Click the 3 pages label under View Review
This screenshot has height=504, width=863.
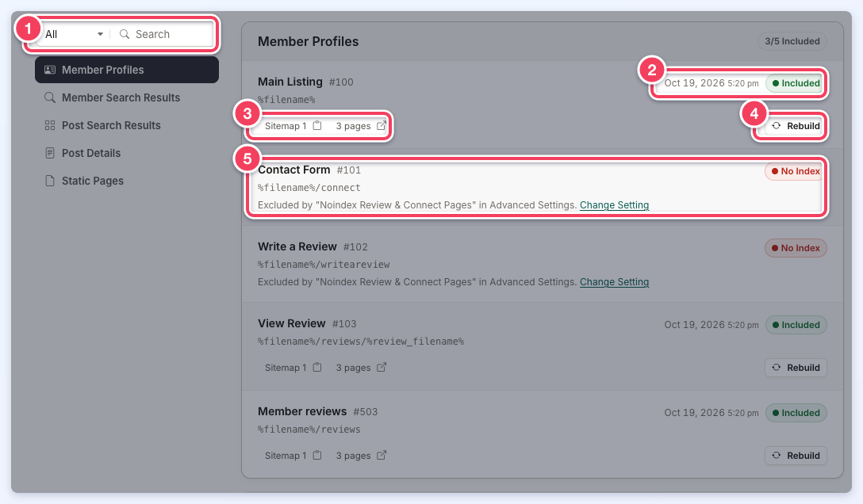pyautogui.click(x=353, y=368)
